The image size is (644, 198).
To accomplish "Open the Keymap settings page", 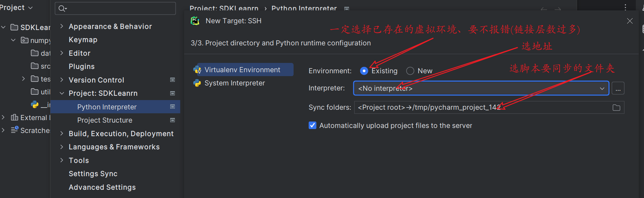I will click(x=83, y=40).
